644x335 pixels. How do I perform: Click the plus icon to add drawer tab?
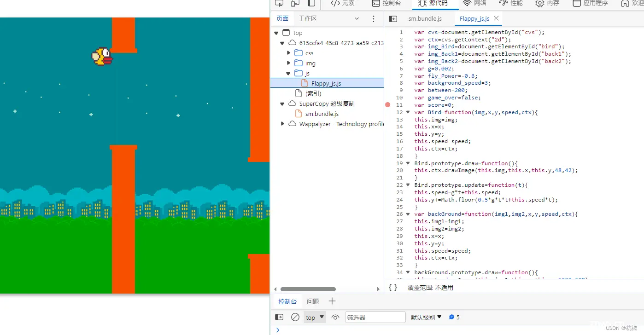pos(332,301)
